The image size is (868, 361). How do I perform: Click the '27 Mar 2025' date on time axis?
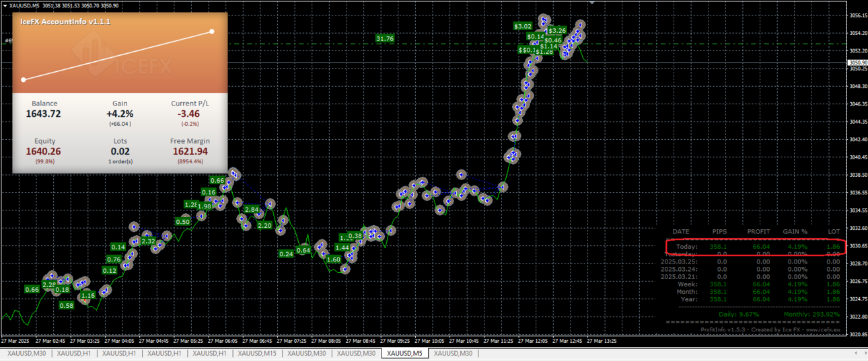15,341
